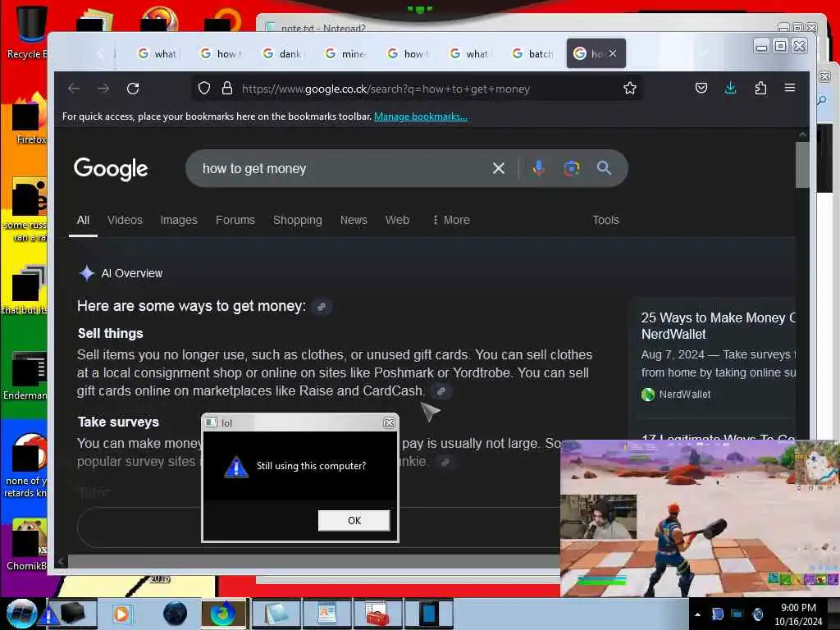Screen dimensions: 840x630
Task: Switch to Firefox on the taskbar
Action: pos(223,614)
